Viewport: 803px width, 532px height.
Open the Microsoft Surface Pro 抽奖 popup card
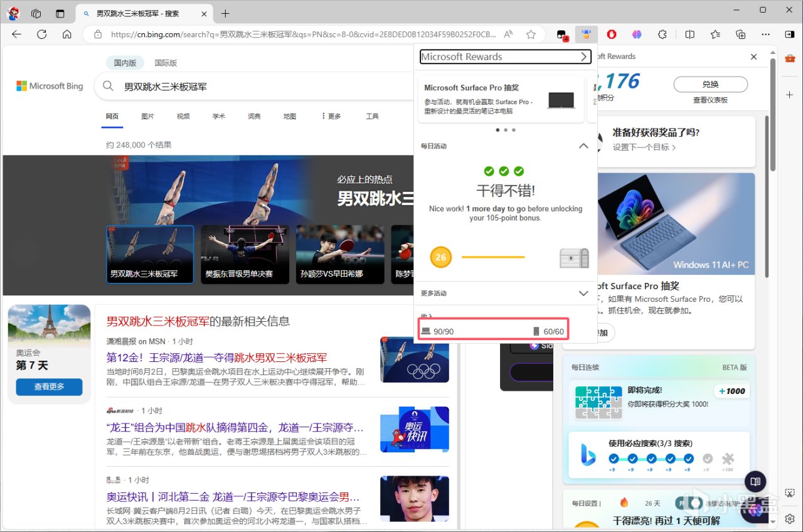tap(501, 100)
